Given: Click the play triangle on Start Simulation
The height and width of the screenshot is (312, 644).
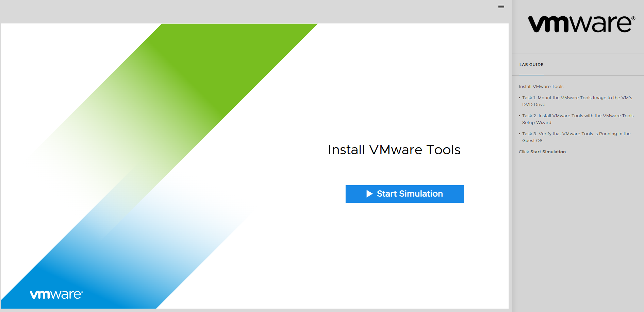Looking at the screenshot, I should click(x=369, y=194).
